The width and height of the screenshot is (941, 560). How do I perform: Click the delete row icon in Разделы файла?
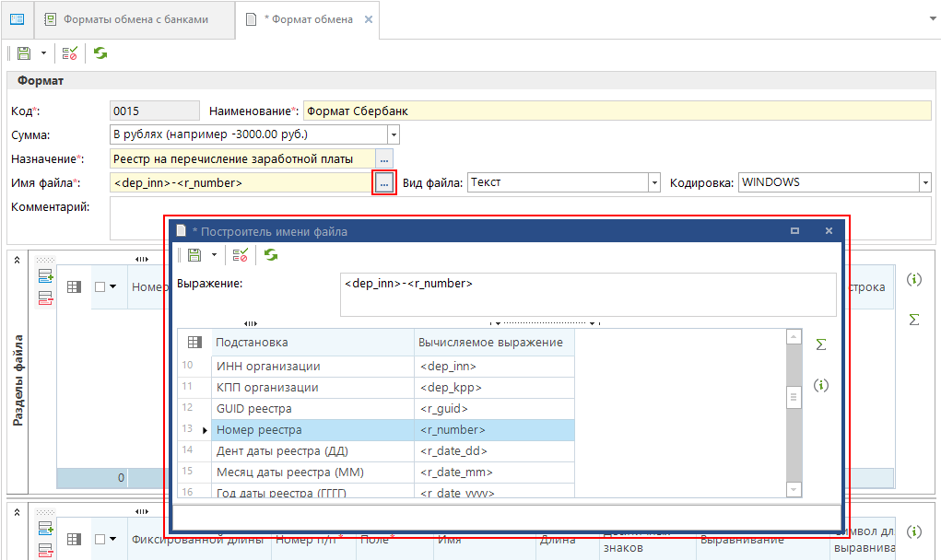[x=46, y=297]
